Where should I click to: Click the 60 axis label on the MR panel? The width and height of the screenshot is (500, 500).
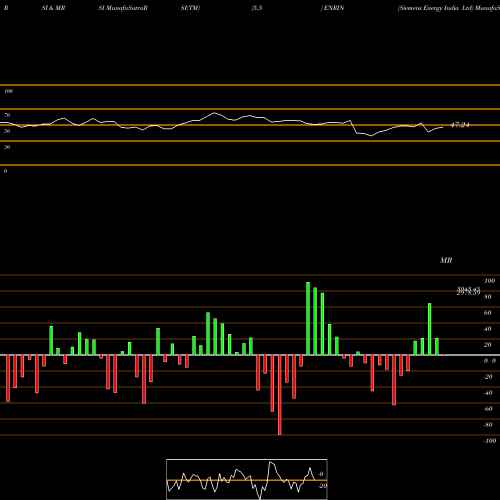point(488,313)
